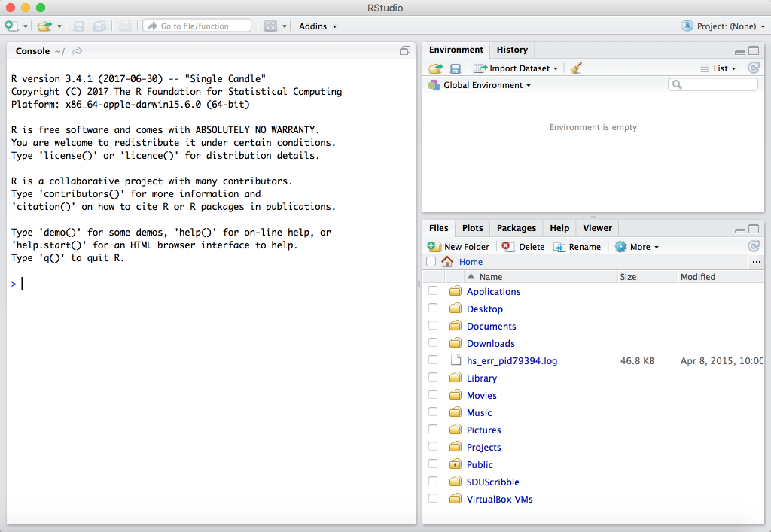This screenshot has height=532, width=771.
Task: Check the Downloads folder checkbox
Action: pos(433,342)
